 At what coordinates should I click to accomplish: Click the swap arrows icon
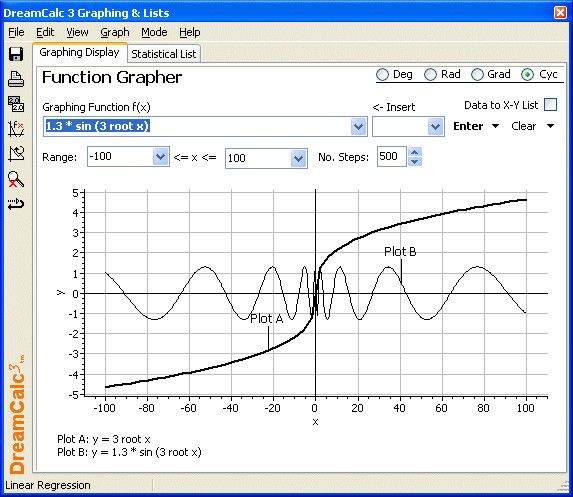[x=16, y=204]
